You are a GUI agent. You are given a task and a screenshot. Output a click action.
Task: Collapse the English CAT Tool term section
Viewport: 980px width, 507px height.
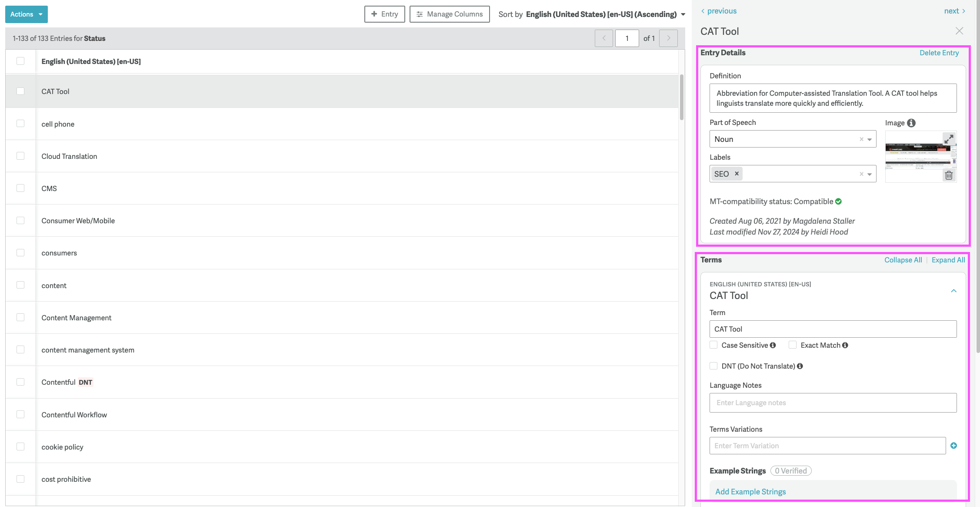click(x=953, y=291)
